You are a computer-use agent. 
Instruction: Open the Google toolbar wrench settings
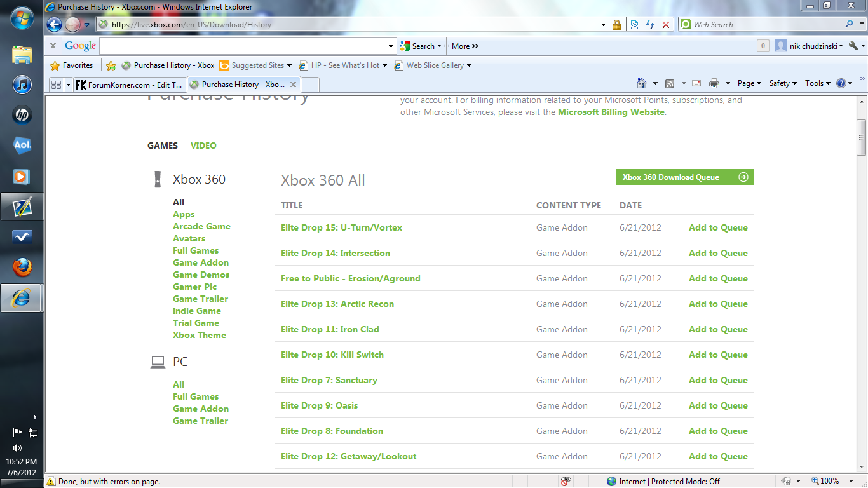pyautogui.click(x=853, y=46)
